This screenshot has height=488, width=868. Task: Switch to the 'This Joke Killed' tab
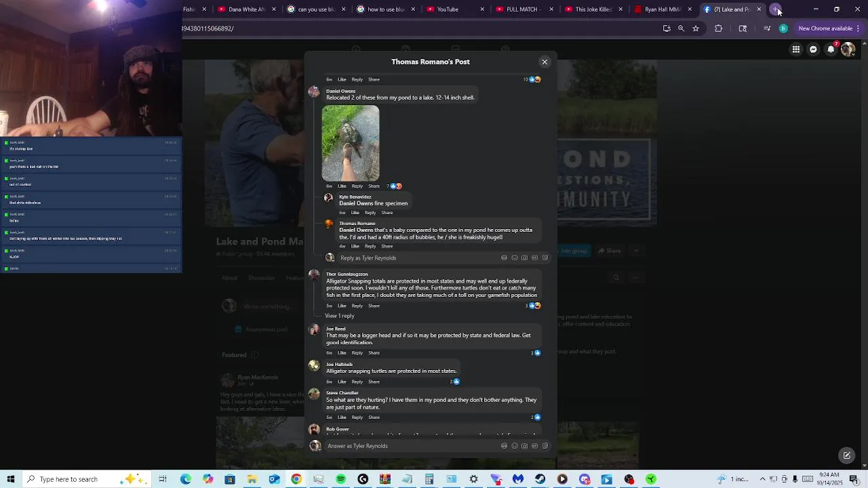pos(595,9)
